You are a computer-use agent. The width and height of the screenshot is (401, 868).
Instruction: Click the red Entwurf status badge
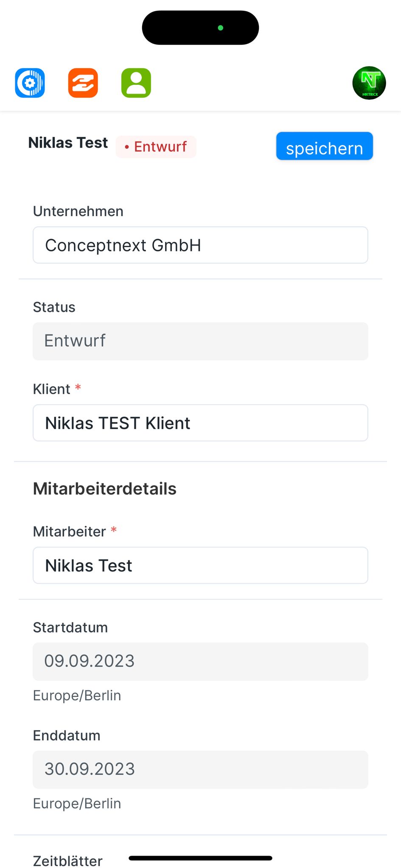tap(156, 147)
